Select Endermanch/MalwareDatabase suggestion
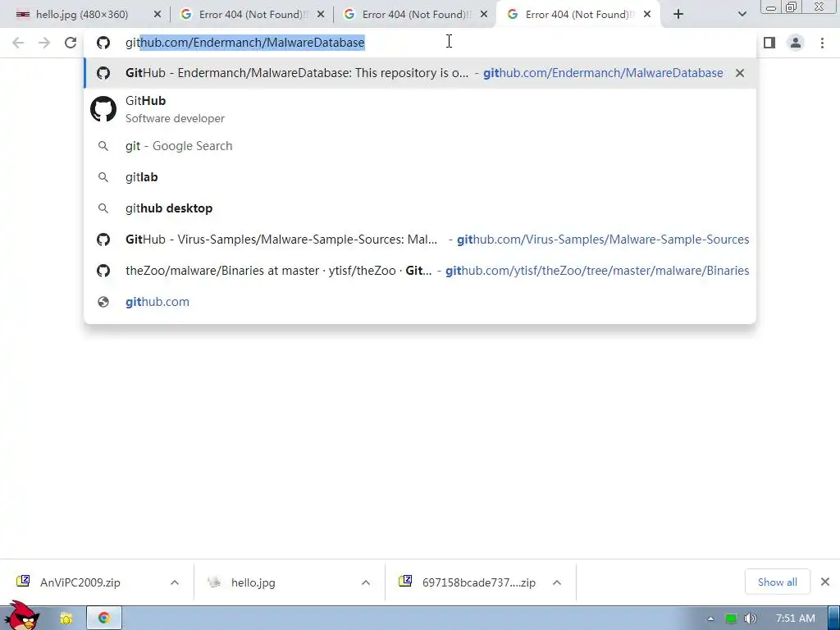The image size is (840, 630). click(x=420, y=73)
